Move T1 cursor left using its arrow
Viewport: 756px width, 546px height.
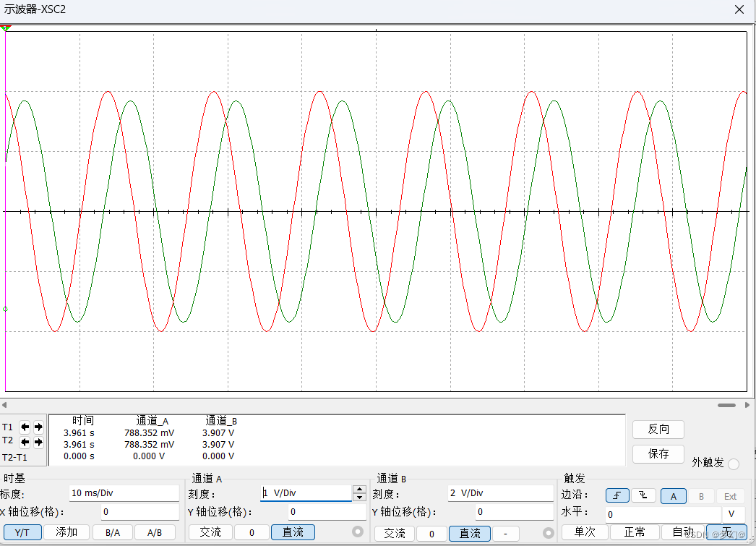25,427
